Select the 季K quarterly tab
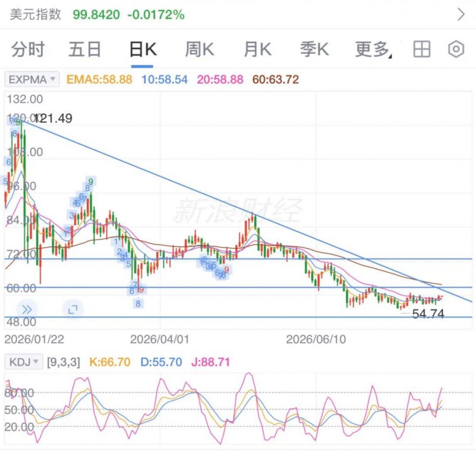476x452 pixels. click(x=314, y=49)
